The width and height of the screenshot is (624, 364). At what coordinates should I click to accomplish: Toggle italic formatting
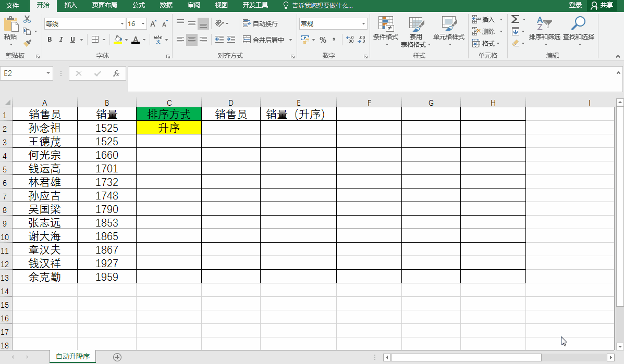61,40
